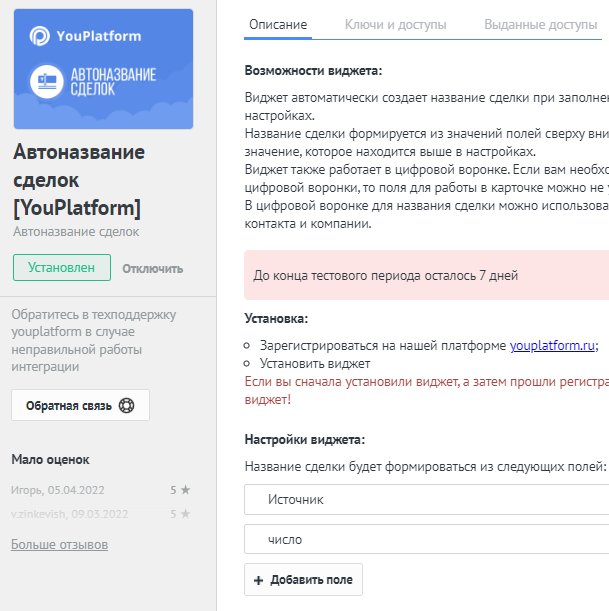Viewport: 609px width, 611px height.
Task: Open the Описание tab
Action: click(278, 25)
